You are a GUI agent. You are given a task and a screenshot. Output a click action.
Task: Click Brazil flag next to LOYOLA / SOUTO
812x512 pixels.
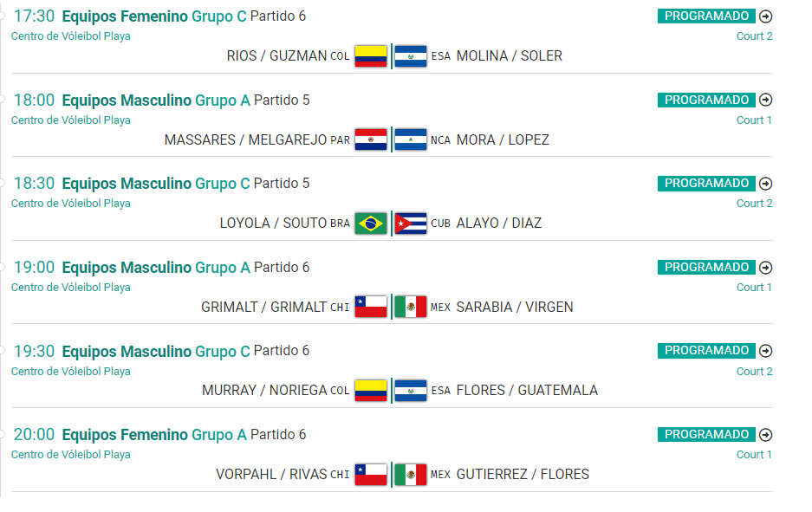(371, 224)
